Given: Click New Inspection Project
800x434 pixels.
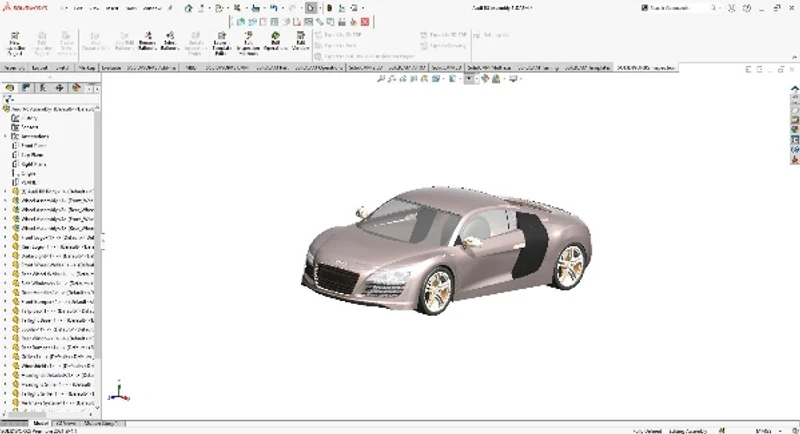Looking at the screenshot, I should coord(14,43).
